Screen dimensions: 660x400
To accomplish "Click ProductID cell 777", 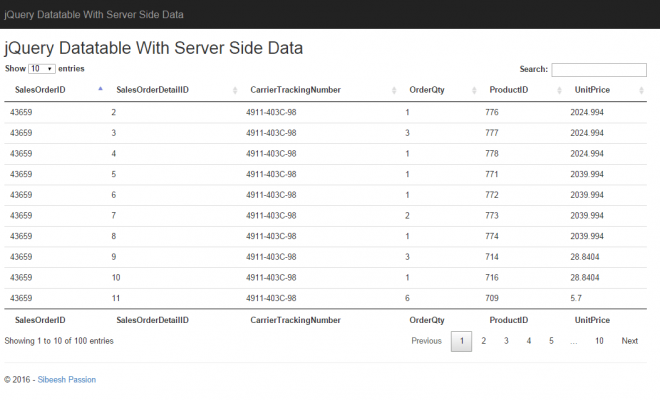I will pyautogui.click(x=492, y=133).
